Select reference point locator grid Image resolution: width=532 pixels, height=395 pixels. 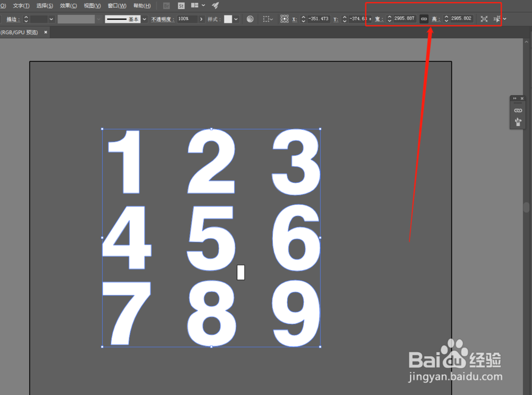pyautogui.click(x=284, y=19)
